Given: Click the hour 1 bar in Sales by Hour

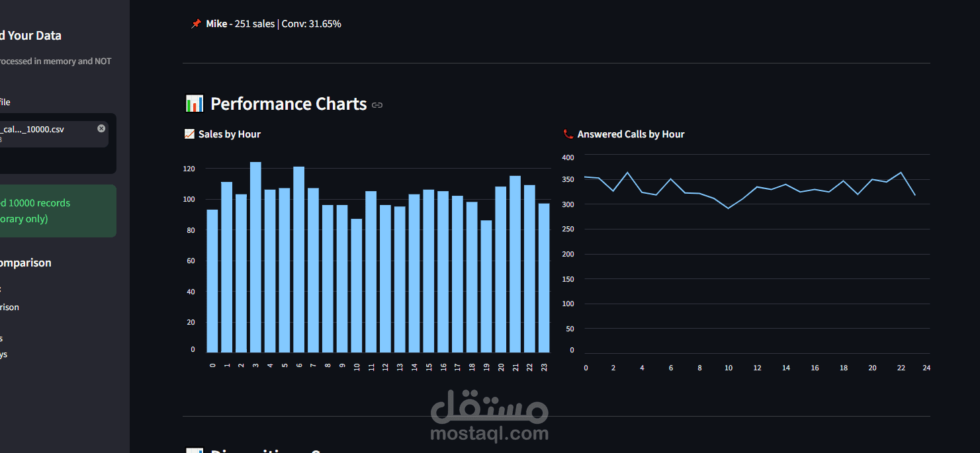Looking at the screenshot, I should (x=227, y=267).
